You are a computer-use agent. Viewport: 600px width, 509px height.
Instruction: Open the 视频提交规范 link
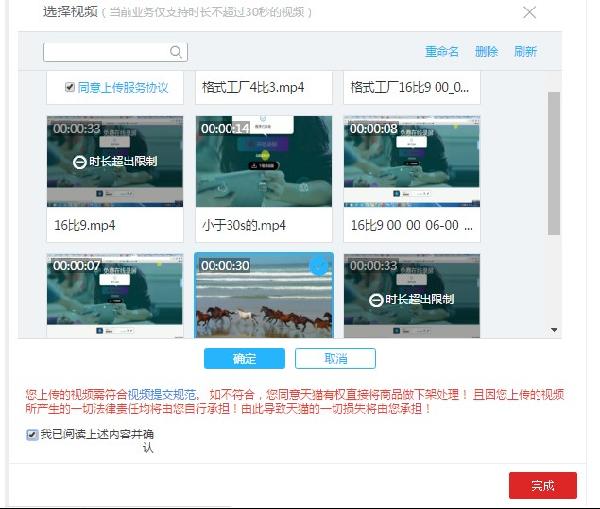[161, 394]
